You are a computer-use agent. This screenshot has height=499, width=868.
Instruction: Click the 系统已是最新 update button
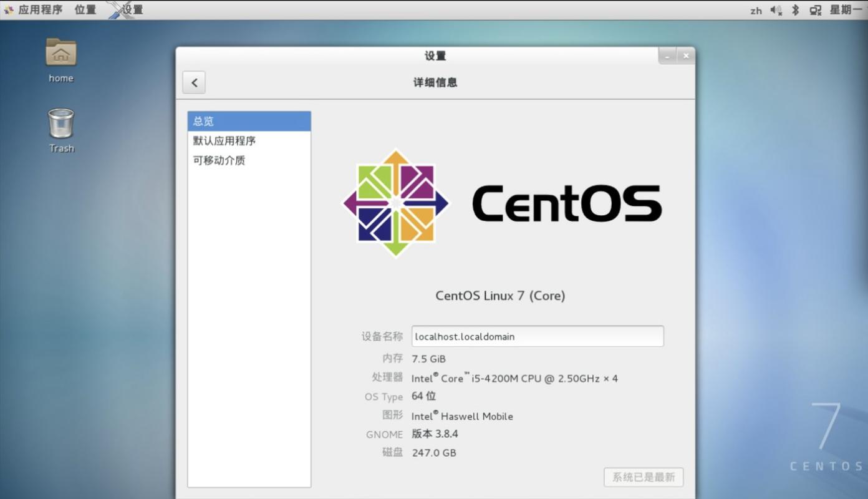643,477
